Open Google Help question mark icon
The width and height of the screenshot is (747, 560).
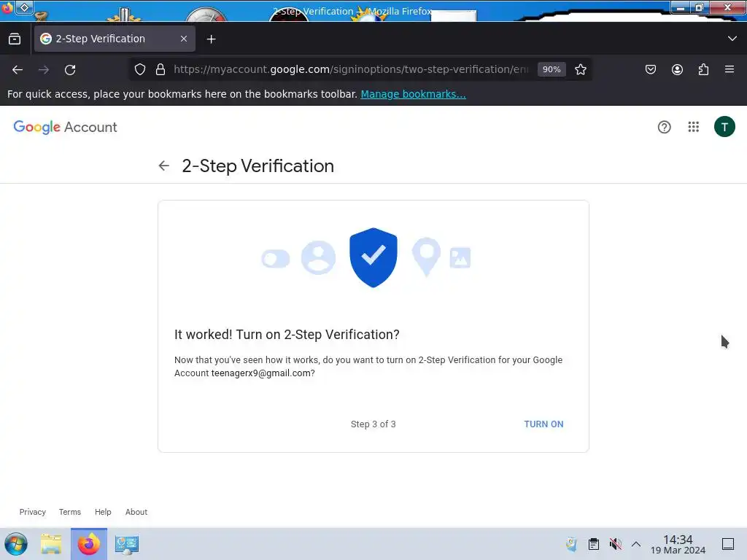664,127
